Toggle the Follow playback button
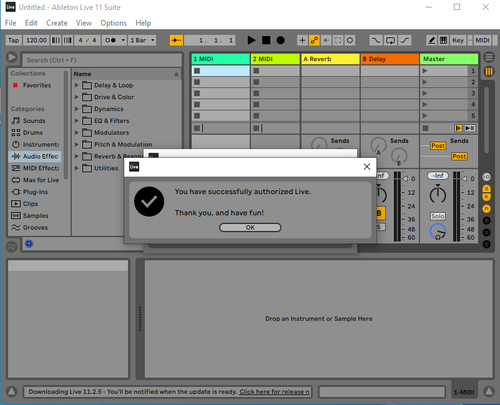Image resolution: width=500 pixels, height=405 pixels. [176, 40]
